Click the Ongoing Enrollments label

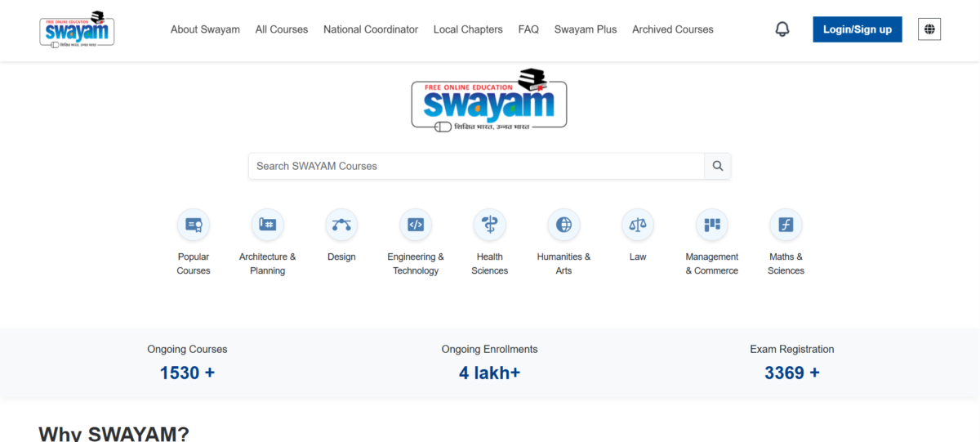(x=489, y=349)
